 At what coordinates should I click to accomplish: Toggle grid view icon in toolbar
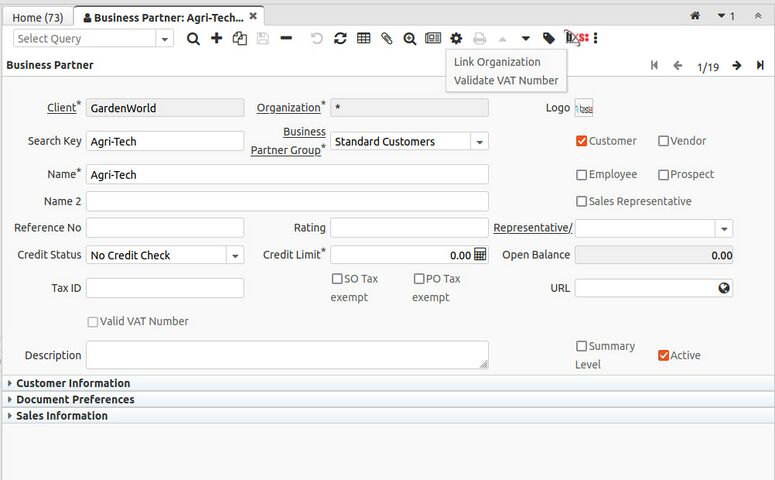click(x=363, y=38)
